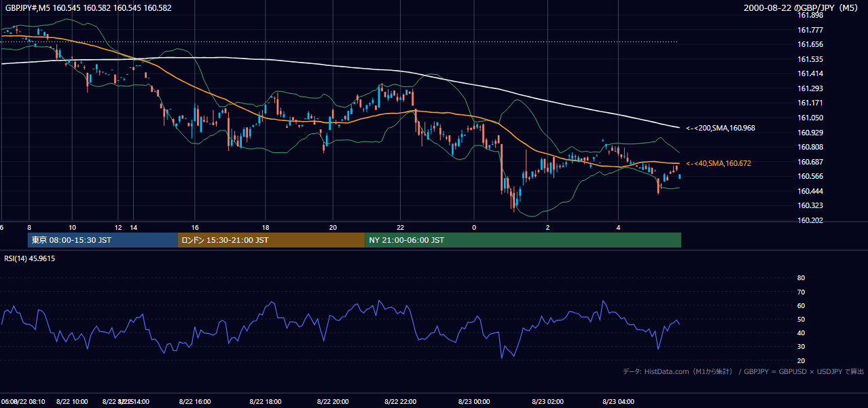Click the 8/23 02:00 bottom time label

(x=548, y=401)
